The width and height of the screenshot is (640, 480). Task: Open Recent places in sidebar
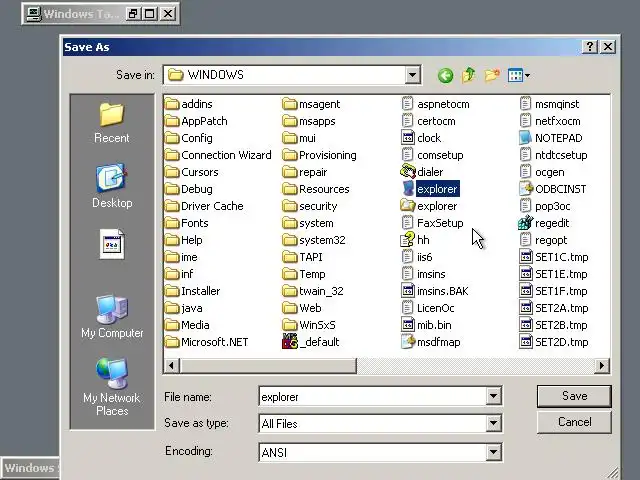point(111,122)
